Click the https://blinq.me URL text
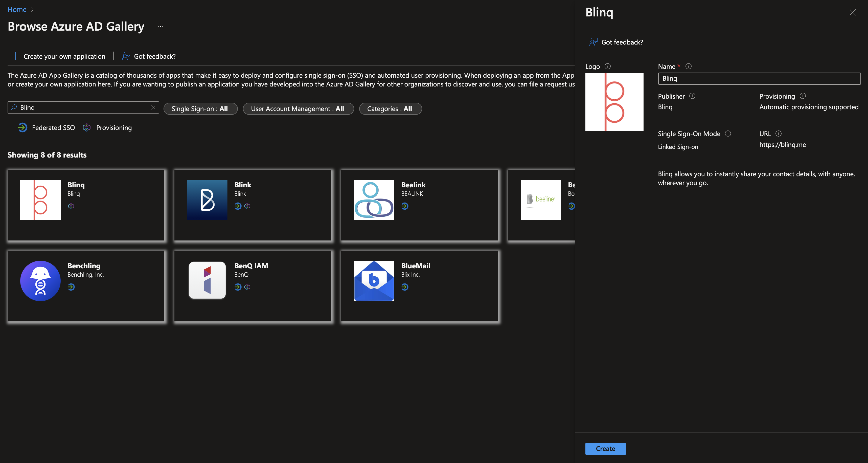Image resolution: width=868 pixels, height=463 pixels. tap(782, 145)
